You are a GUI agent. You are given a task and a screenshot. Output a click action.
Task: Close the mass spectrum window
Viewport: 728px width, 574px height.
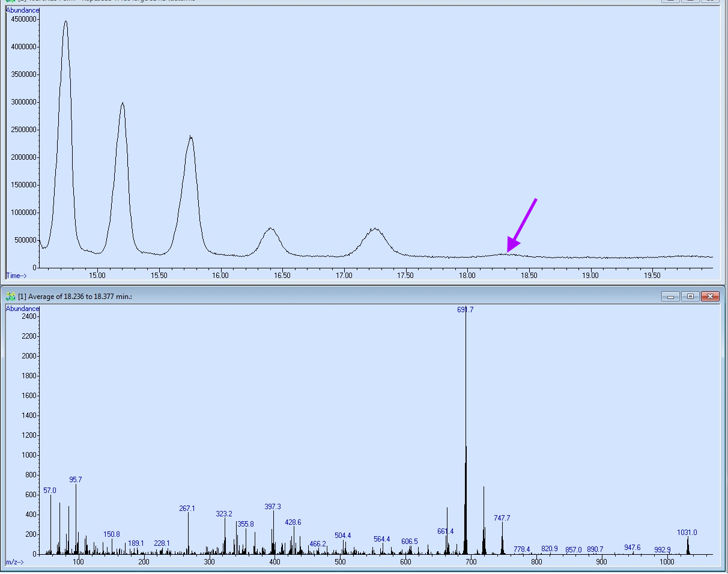709,296
